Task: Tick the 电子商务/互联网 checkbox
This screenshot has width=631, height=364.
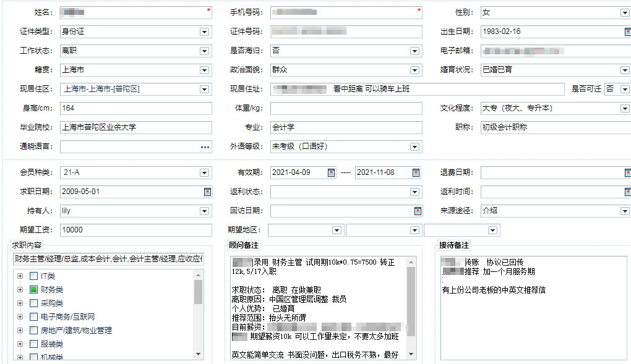Action: click(34, 317)
